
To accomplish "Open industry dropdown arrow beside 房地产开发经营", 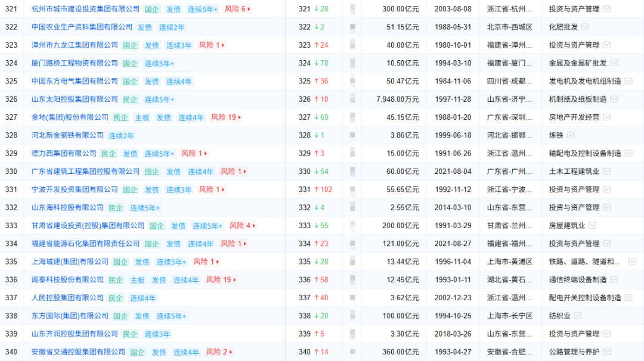I will click(606, 117).
